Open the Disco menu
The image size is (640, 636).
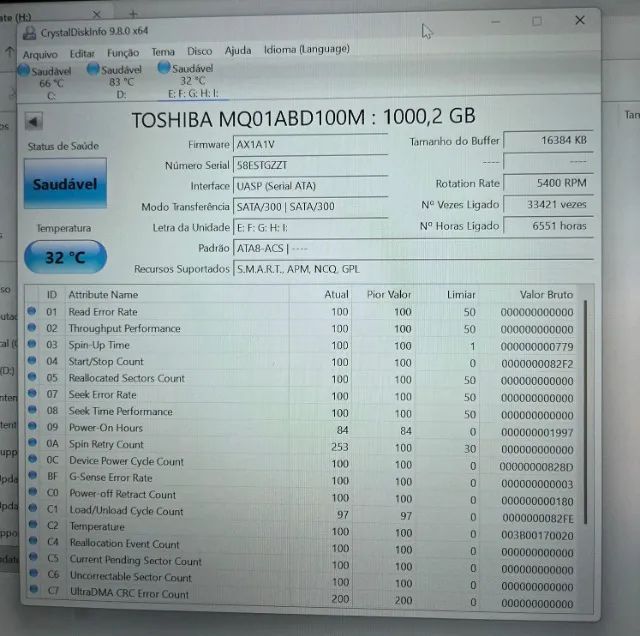[x=200, y=51]
